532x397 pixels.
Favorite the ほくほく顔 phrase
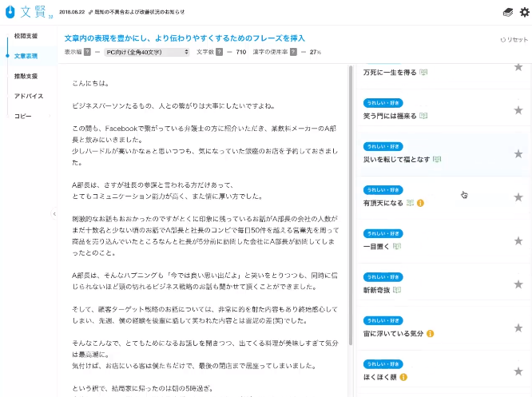pyautogui.click(x=518, y=371)
